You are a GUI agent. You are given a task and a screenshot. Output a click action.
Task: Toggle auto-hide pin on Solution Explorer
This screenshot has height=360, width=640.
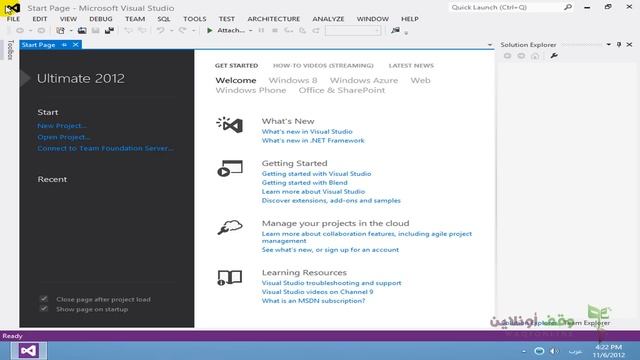(619, 44)
